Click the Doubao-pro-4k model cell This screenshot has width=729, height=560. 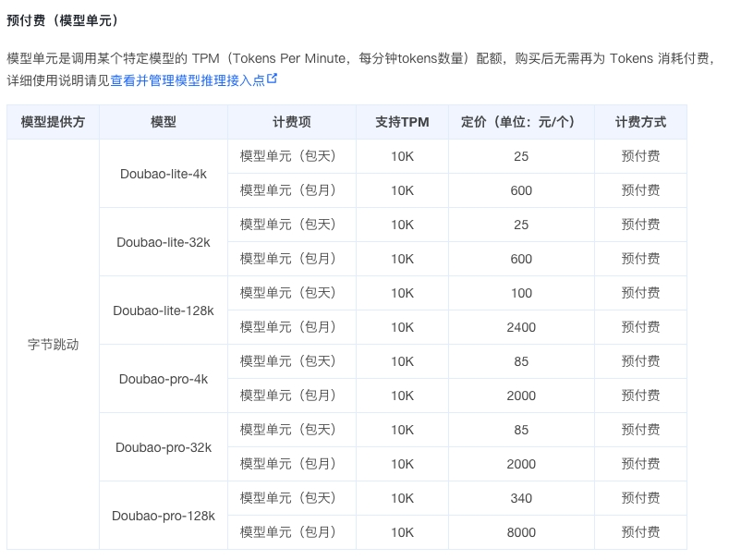coord(164,379)
